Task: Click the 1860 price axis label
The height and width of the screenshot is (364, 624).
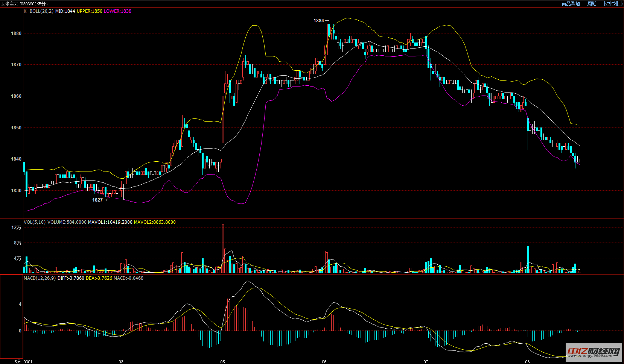Action: tap(16, 96)
